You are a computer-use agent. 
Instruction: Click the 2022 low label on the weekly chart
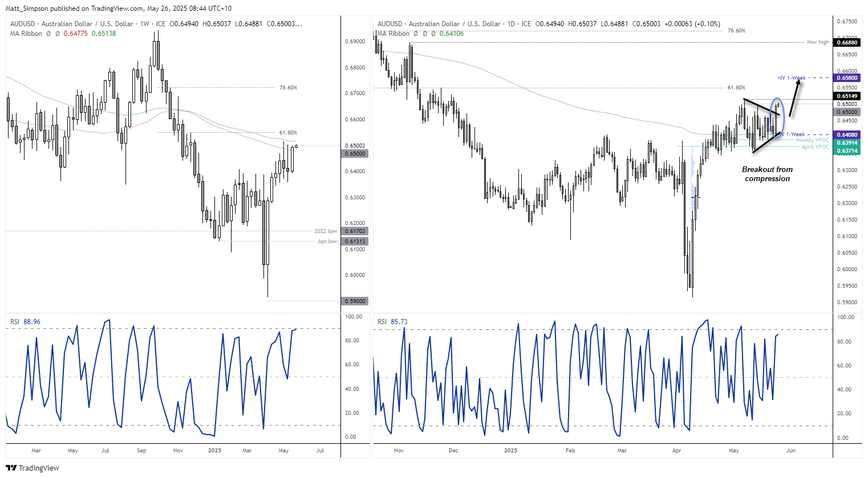coord(325,231)
